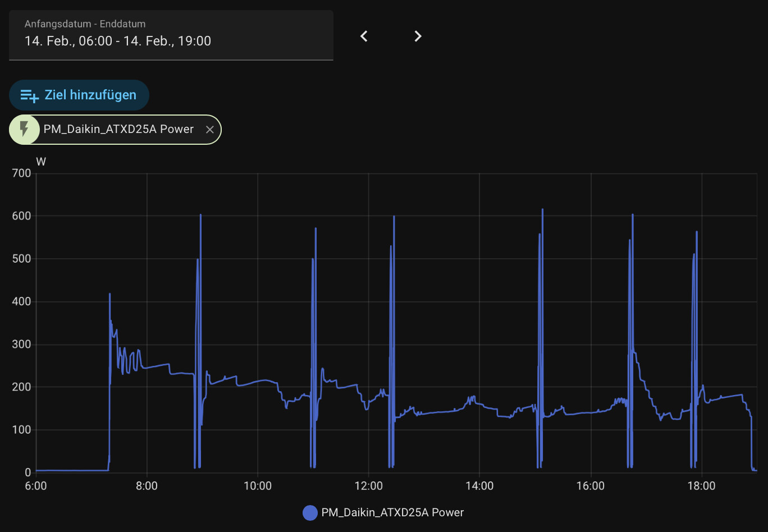The height and width of the screenshot is (532, 768).
Task: Click the 6:00 label on the time axis
Action: pos(36,486)
